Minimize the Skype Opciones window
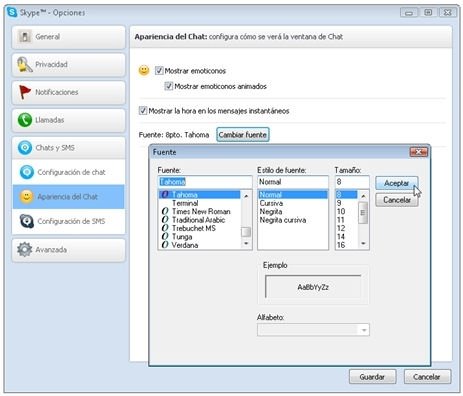 (409, 13)
